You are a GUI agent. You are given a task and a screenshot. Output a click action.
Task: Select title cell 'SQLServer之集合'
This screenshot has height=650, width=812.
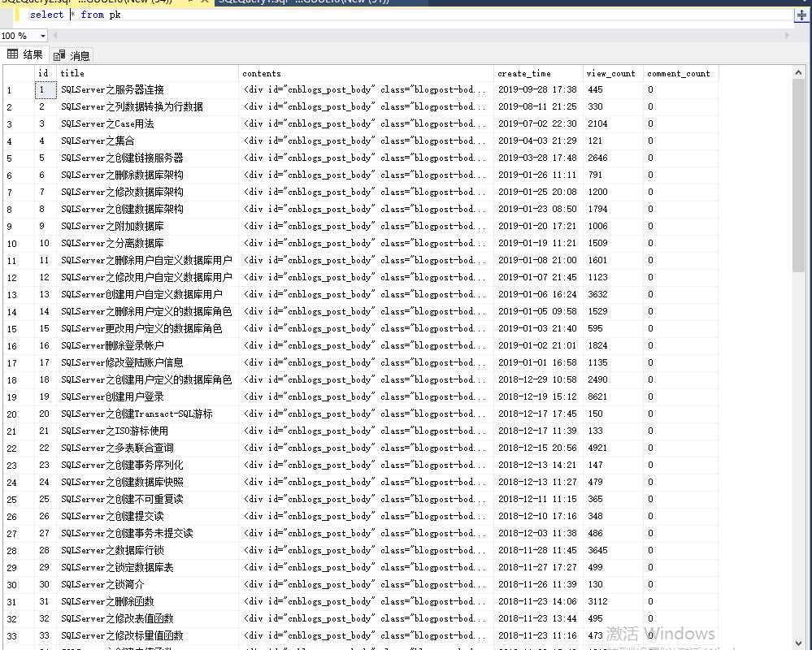click(148, 141)
